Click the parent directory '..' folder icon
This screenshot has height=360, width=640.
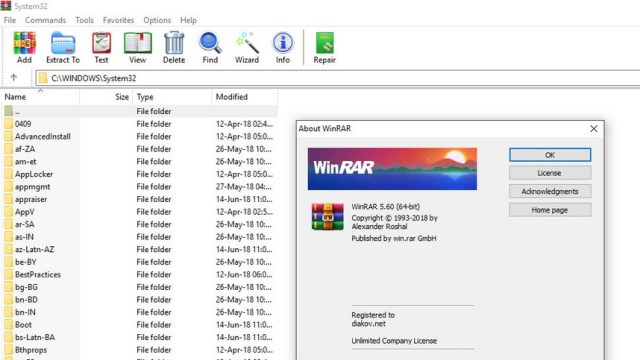[9, 111]
